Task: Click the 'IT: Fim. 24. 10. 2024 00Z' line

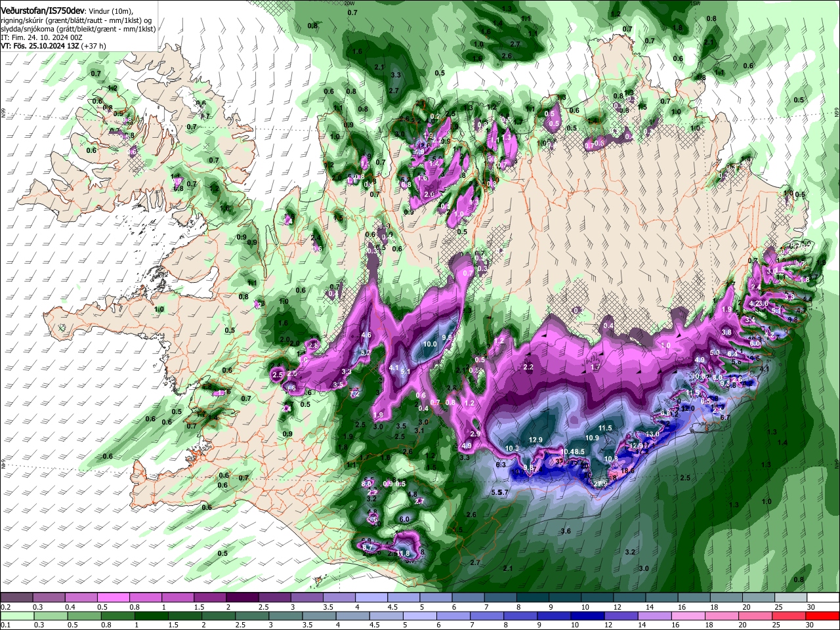Action: (x=41, y=37)
